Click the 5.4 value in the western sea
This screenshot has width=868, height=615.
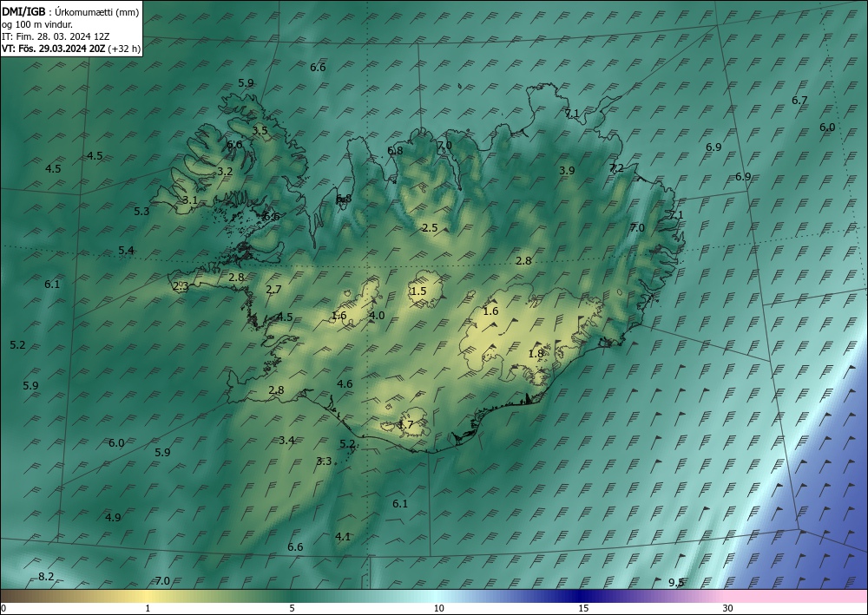tap(126, 251)
